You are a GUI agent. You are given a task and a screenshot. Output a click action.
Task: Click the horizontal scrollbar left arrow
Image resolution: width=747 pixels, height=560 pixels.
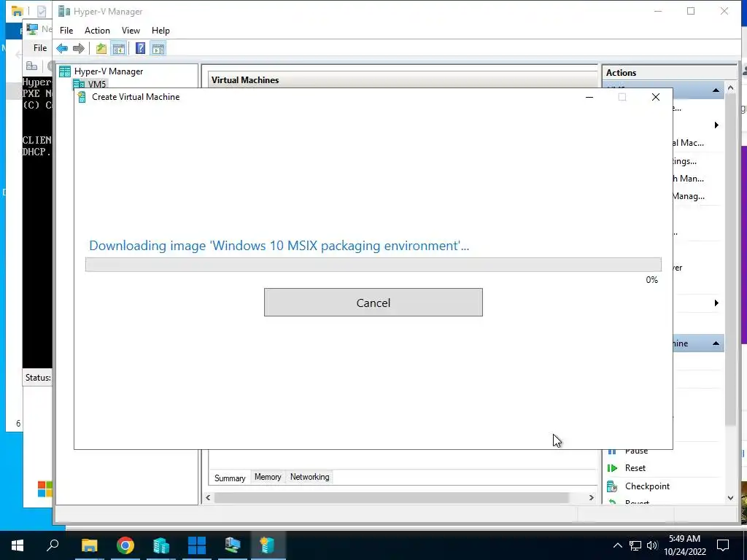coord(208,497)
